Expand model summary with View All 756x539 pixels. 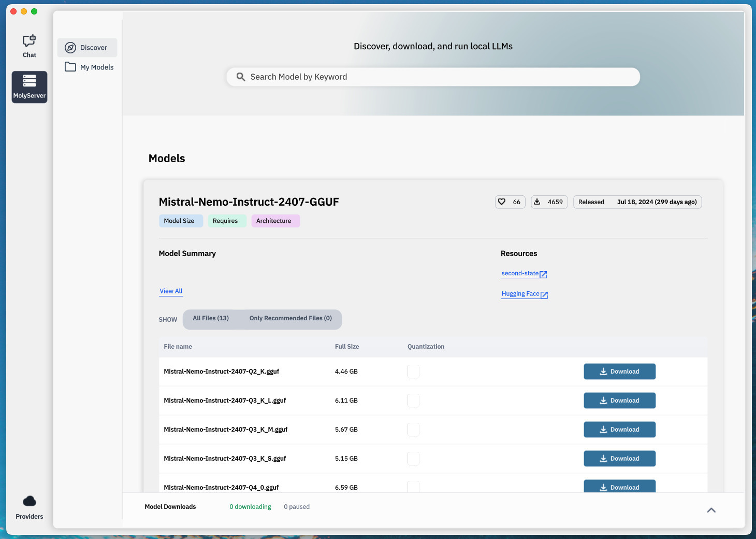(x=171, y=291)
